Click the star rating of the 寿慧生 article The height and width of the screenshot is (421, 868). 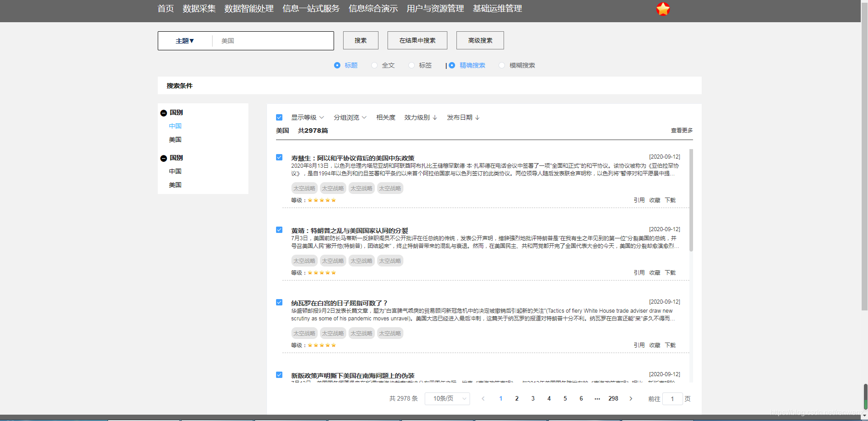coord(322,200)
